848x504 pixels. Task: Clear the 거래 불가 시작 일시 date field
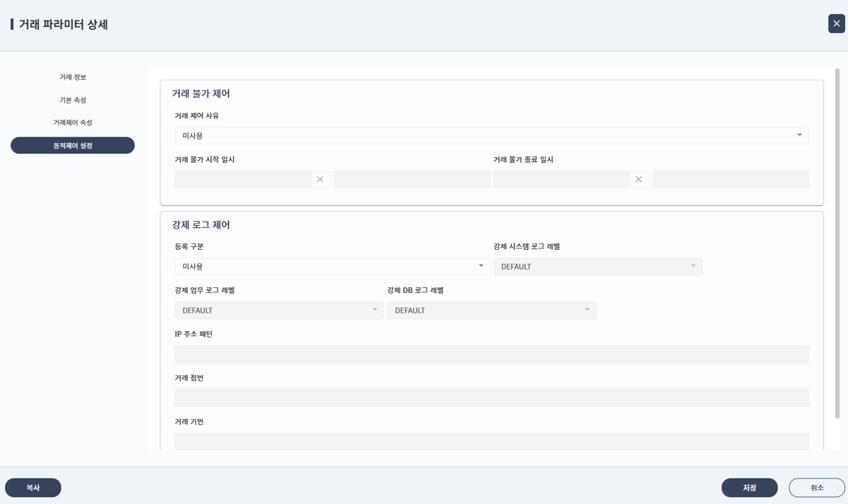coord(320,180)
